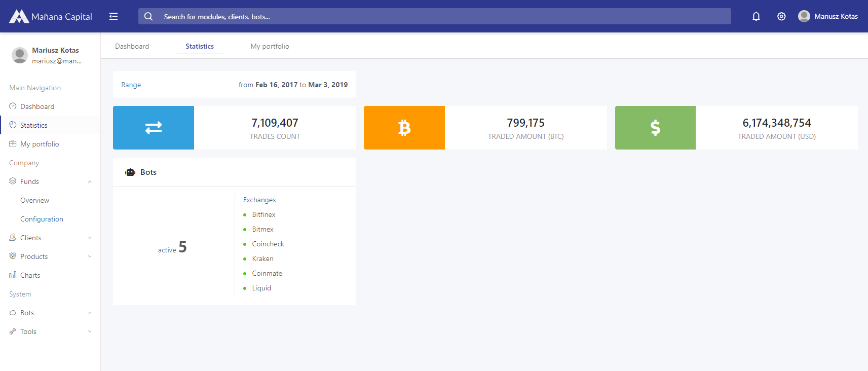Click the Mañana Capital logo
Image resolution: width=868 pixels, height=371 pixels.
(51, 16)
